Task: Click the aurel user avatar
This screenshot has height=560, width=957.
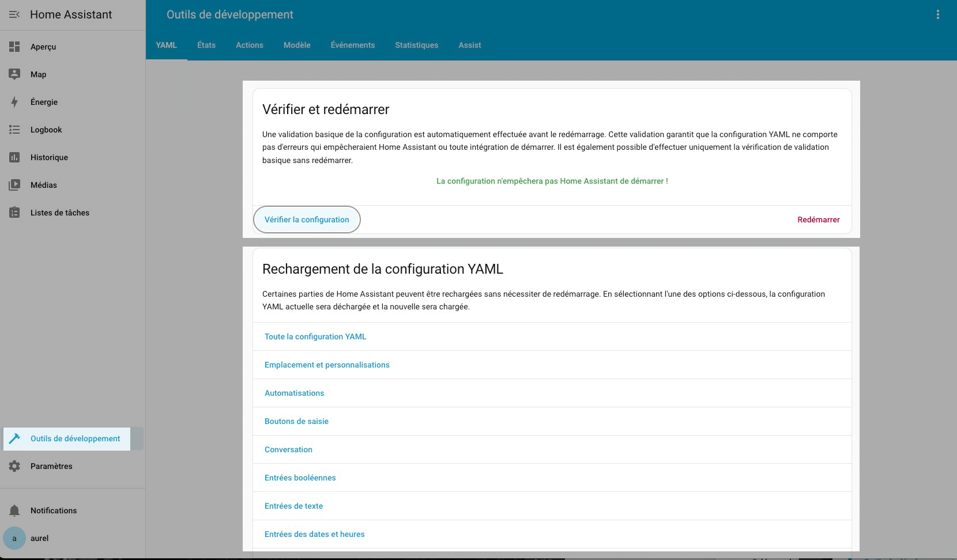Action: tap(14, 538)
